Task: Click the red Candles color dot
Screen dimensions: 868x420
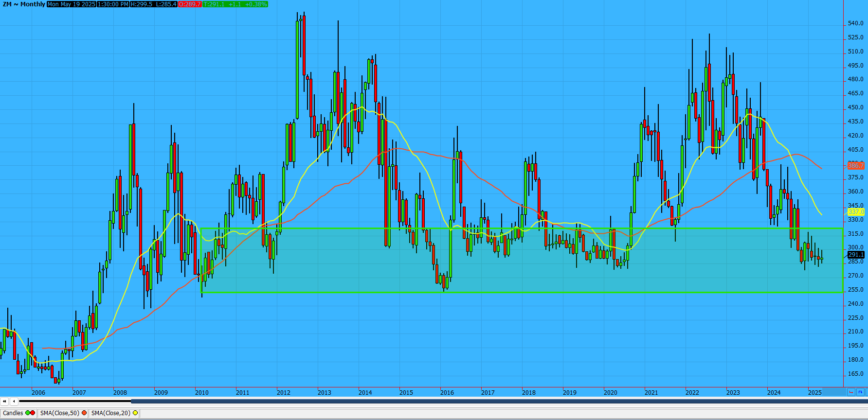Action: (x=33, y=413)
